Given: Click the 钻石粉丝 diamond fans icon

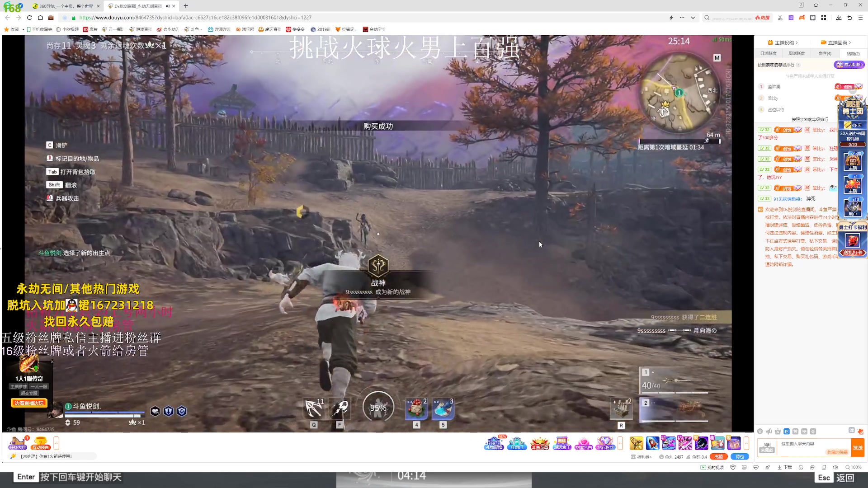Looking at the screenshot, I should (605, 443).
